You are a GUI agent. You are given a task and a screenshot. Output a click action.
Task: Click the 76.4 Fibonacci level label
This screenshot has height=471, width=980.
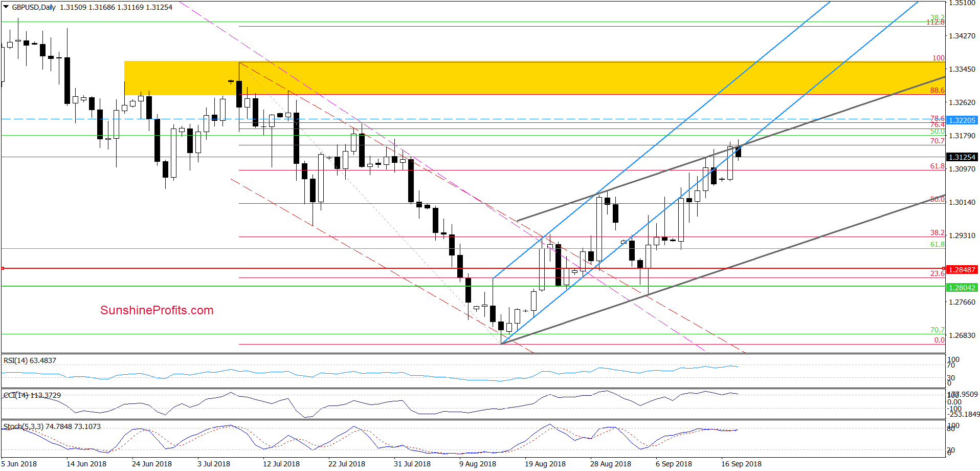click(x=938, y=124)
